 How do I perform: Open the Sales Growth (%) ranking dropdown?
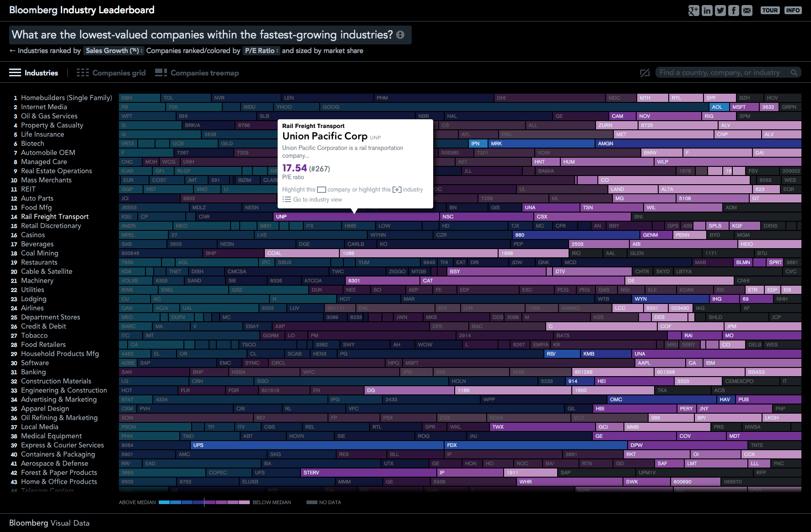(x=113, y=50)
